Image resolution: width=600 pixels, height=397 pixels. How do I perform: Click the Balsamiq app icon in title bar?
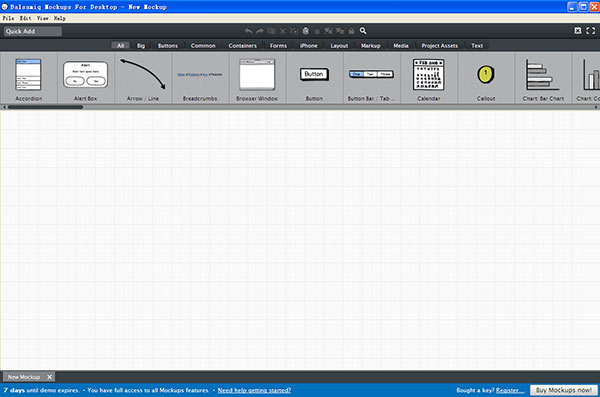[5, 7]
